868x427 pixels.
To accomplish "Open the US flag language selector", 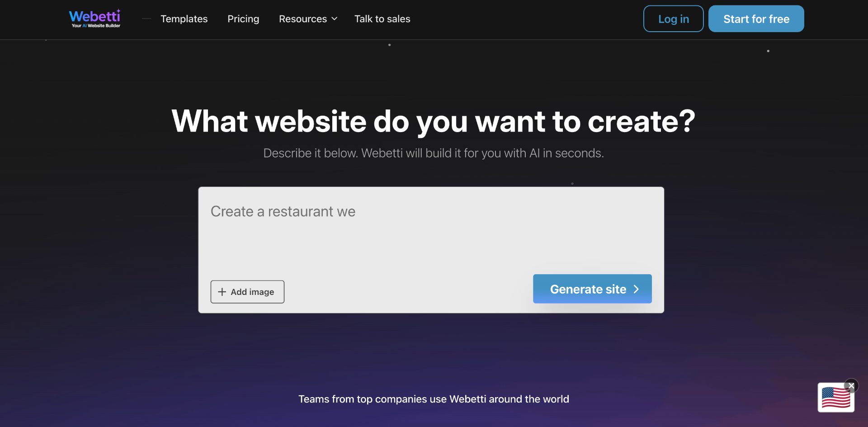I will [x=835, y=398].
